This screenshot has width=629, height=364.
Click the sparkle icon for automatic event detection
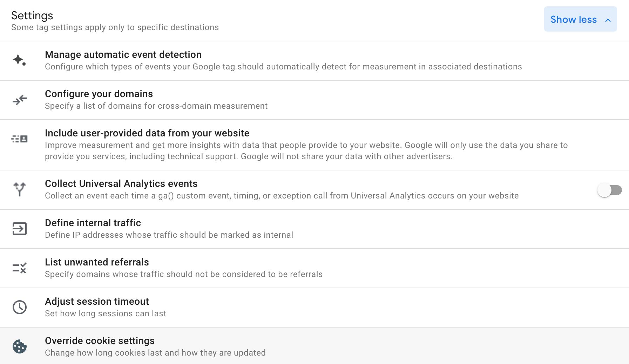point(20,60)
